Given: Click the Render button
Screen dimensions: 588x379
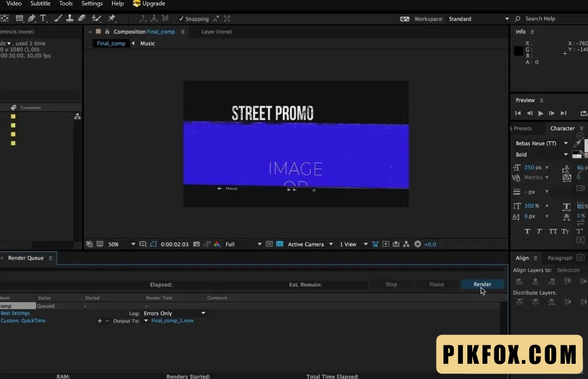Looking at the screenshot, I should tap(482, 284).
